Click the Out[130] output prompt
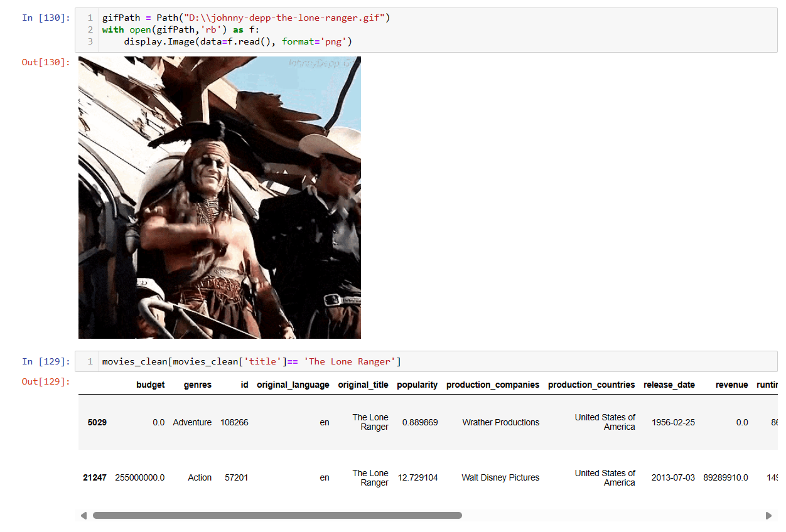The width and height of the screenshot is (786, 532). [x=46, y=62]
